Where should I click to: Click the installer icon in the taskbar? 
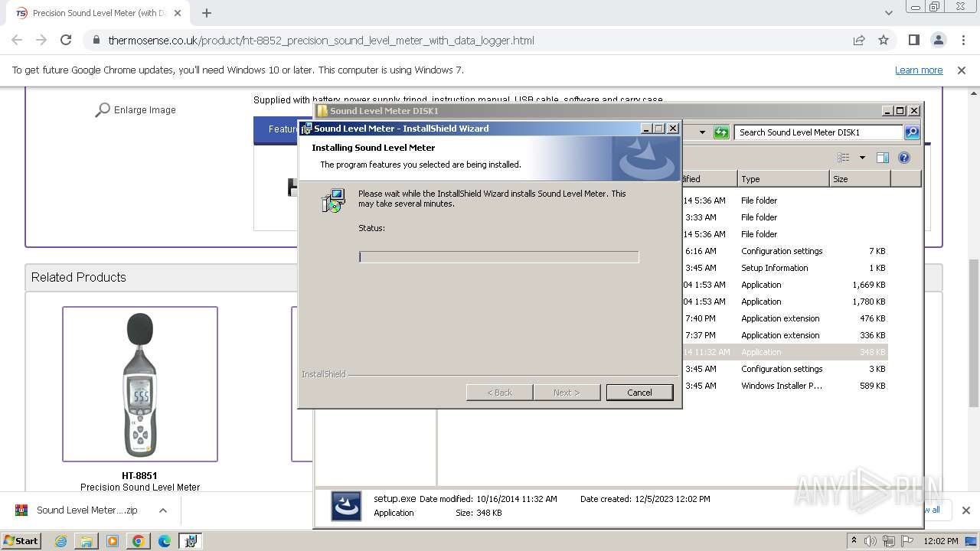click(190, 541)
